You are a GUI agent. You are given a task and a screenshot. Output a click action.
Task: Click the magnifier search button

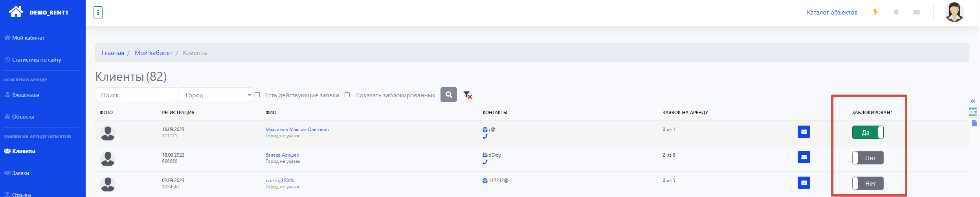pyautogui.click(x=448, y=95)
